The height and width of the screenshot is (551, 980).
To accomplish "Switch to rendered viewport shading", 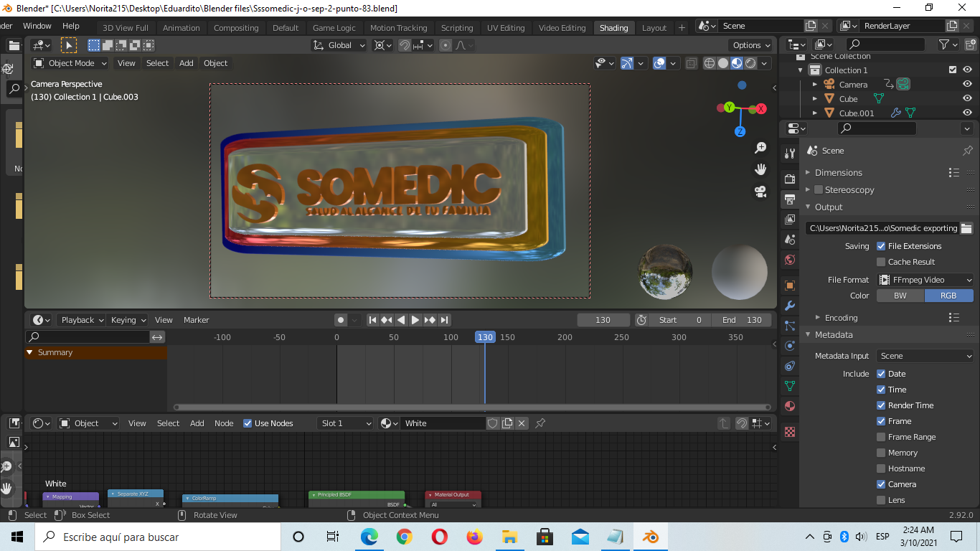I will [x=750, y=63].
